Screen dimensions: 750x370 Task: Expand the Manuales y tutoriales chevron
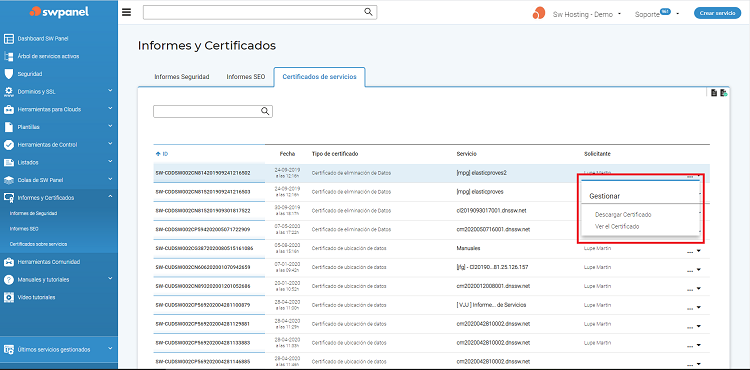coord(110,278)
